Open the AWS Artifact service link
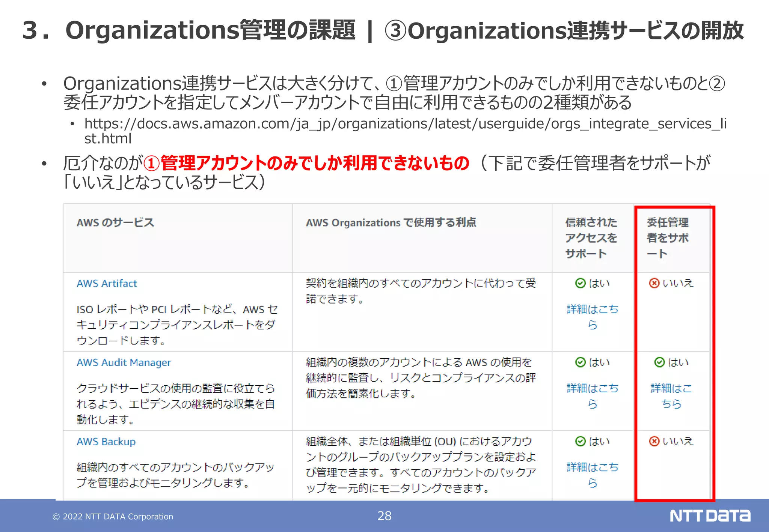Screen dimensions: 769x532 click(x=107, y=283)
